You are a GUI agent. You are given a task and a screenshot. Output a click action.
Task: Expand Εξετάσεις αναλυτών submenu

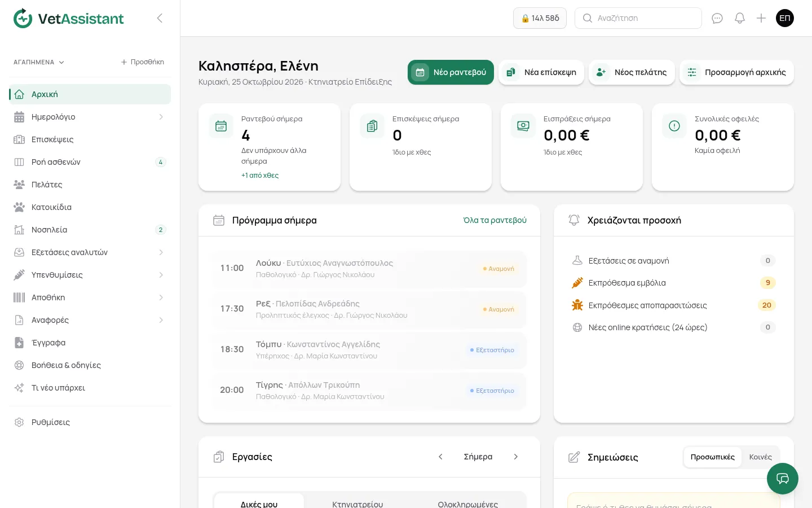coord(161,252)
